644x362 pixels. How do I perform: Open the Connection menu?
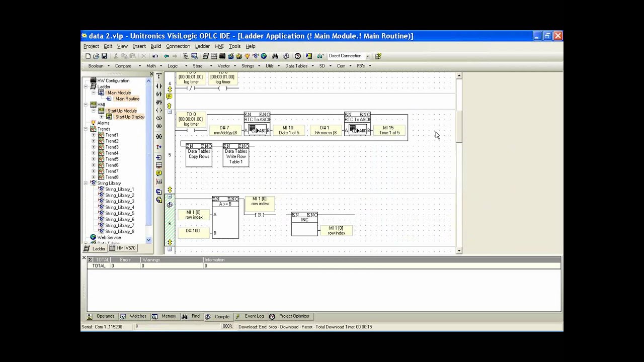click(x=178, y=46)
